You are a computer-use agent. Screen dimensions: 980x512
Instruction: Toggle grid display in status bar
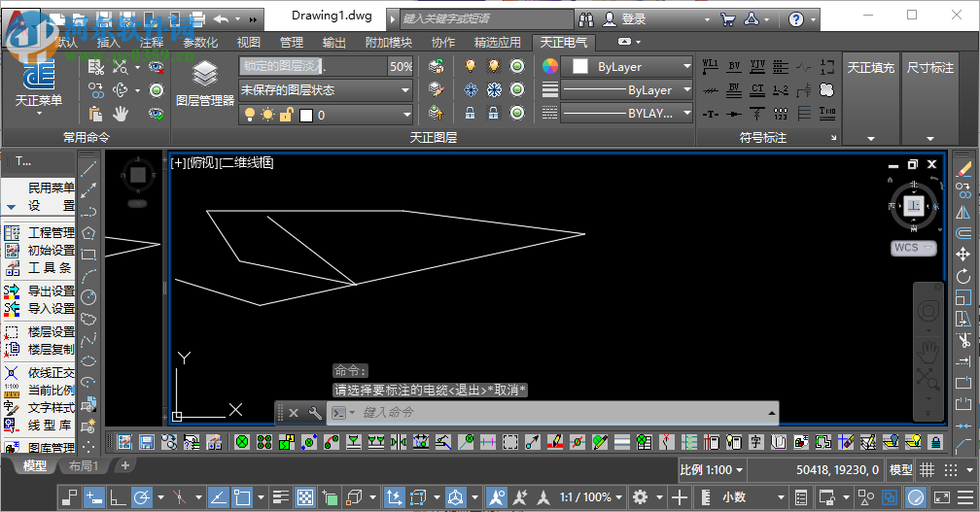click(x=927, y=470)
